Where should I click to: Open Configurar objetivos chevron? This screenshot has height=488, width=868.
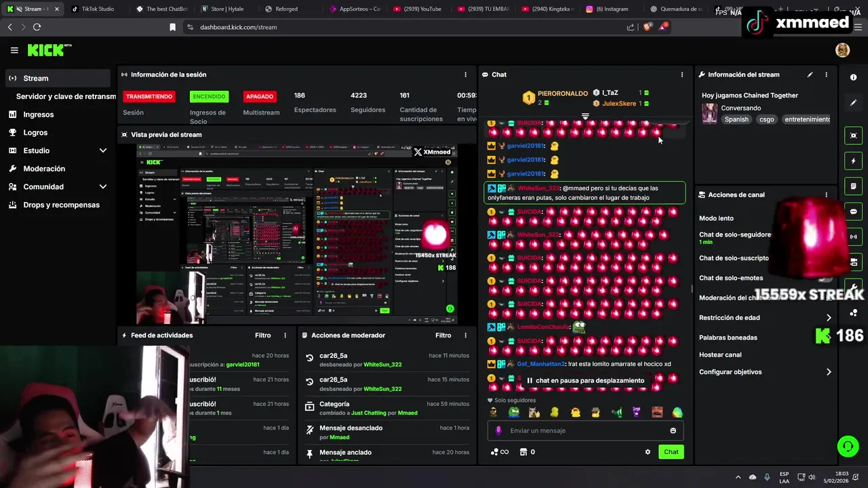click(x=828, y=372)
